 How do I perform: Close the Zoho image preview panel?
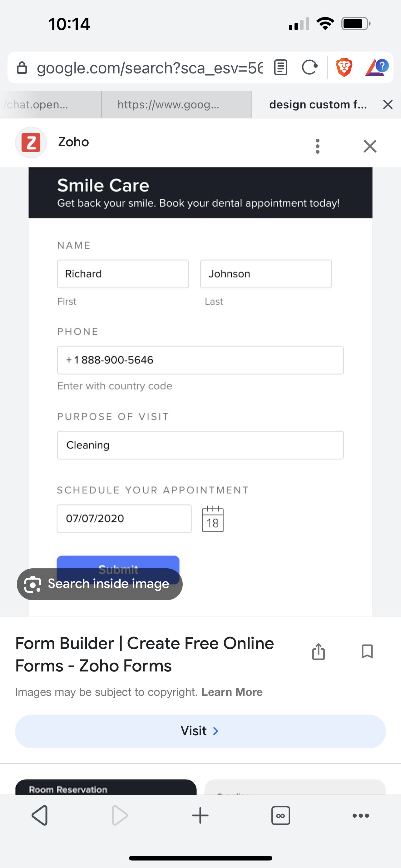[370, 146]
